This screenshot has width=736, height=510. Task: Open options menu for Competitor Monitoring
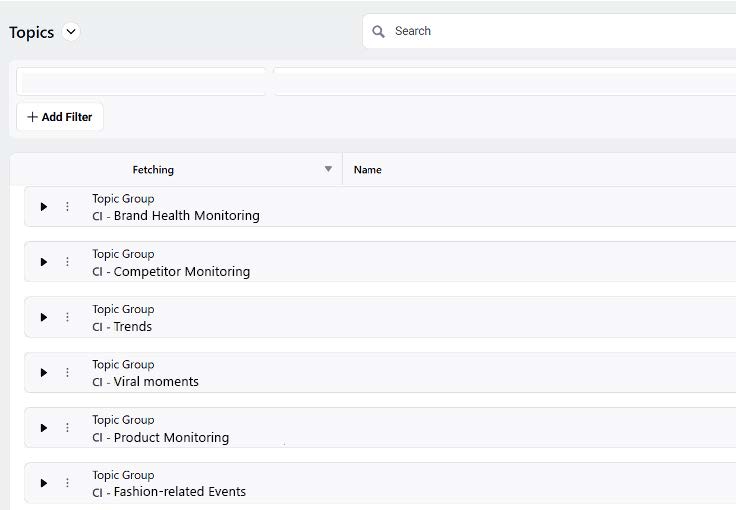click(x=68, y=262)
